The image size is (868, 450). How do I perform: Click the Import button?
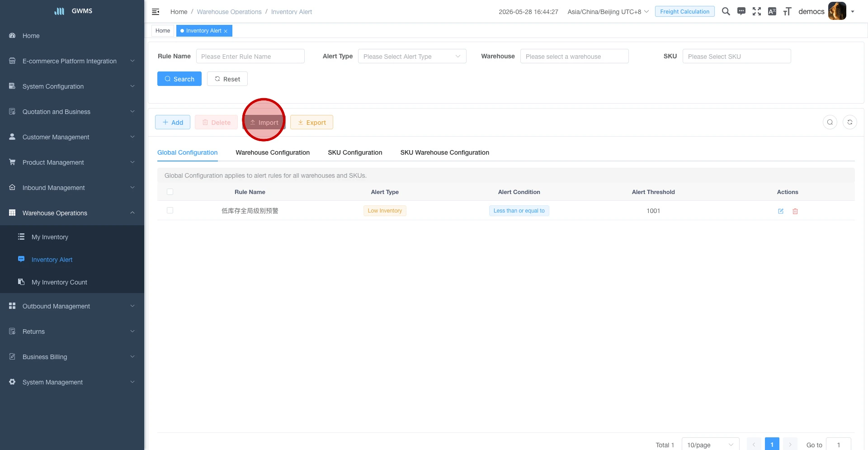click(264, 122)
